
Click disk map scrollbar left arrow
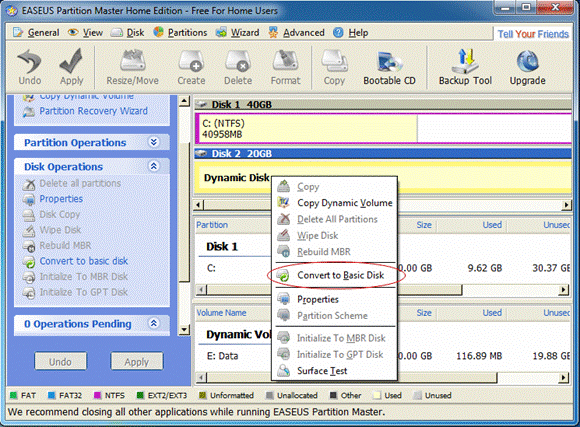(199, 205)
